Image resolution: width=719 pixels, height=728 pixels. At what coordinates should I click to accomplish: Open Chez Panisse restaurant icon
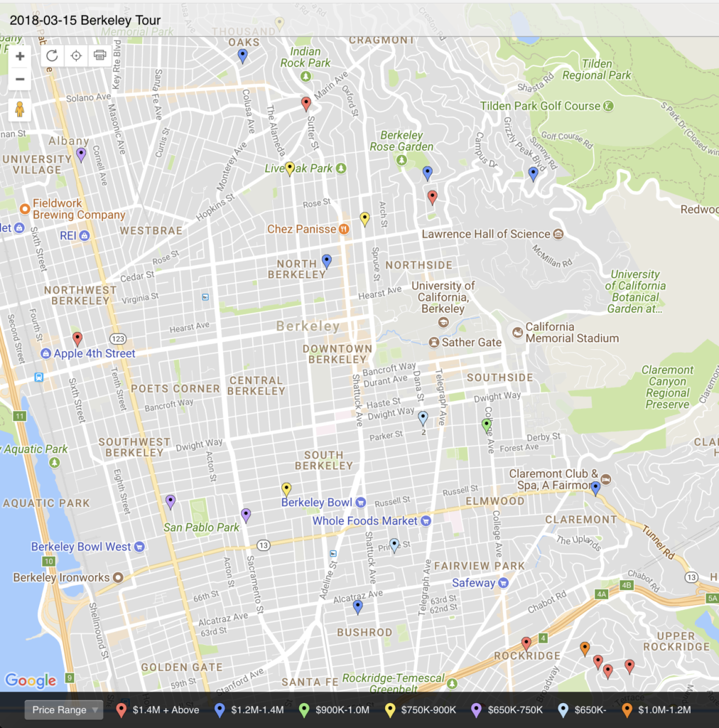pyautogui.click(x=344, y=229)
